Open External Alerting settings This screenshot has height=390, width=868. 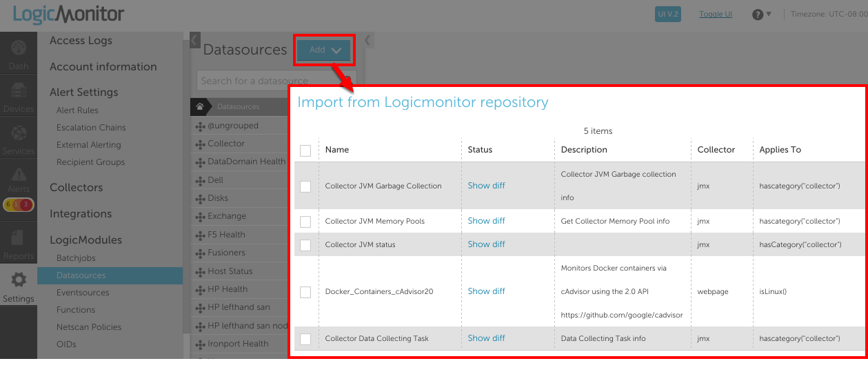pos(89,145)
